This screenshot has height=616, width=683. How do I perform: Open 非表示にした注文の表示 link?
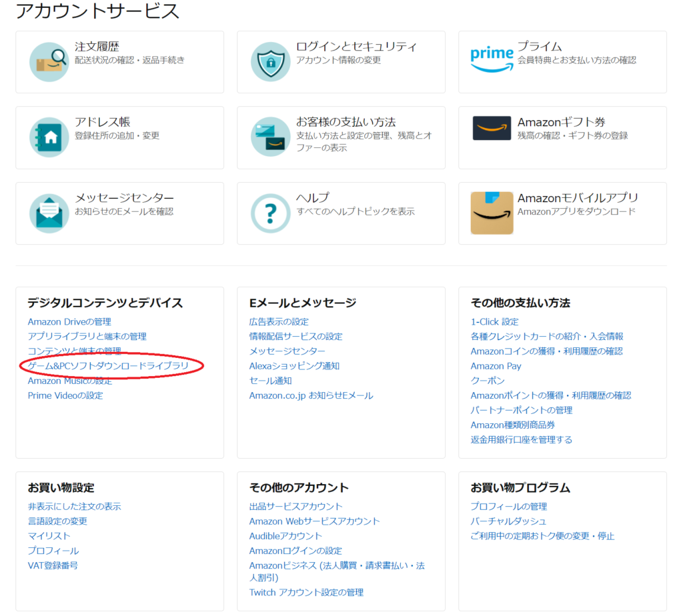(x=75, y=506)
